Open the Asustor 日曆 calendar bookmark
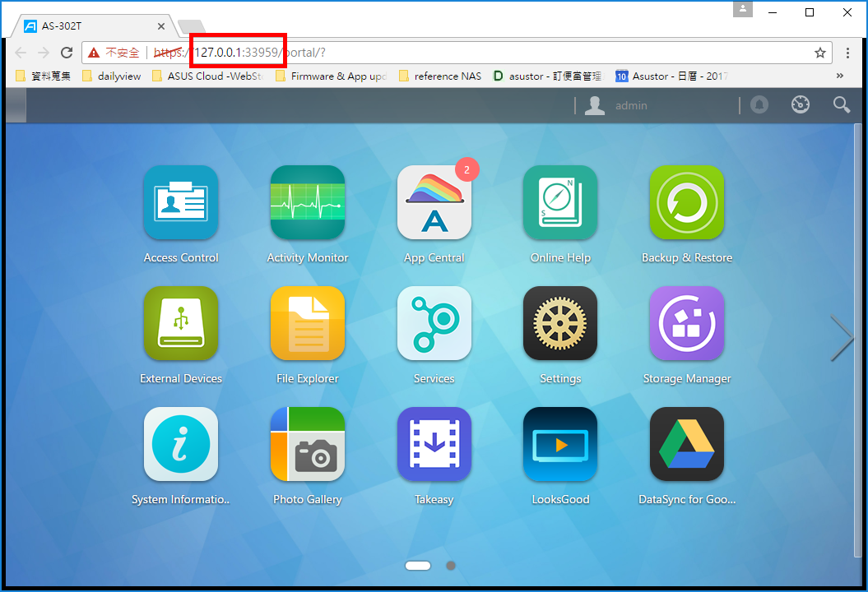 coord(671,76)
